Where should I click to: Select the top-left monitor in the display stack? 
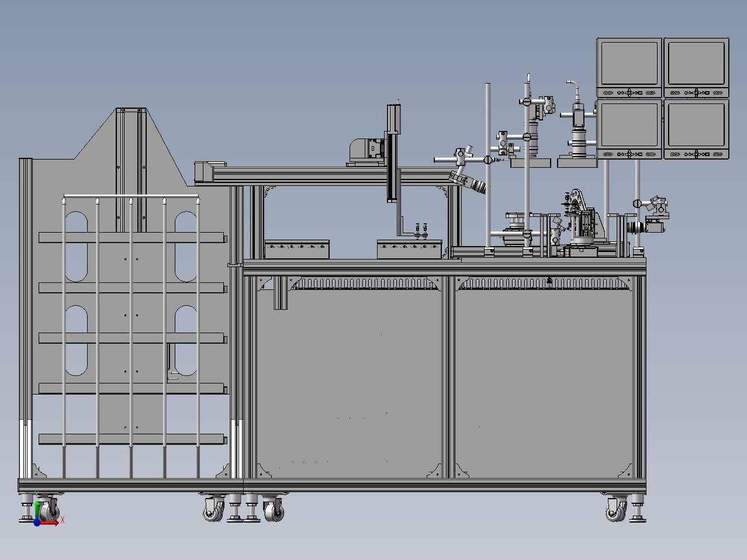tap(630, 67)
